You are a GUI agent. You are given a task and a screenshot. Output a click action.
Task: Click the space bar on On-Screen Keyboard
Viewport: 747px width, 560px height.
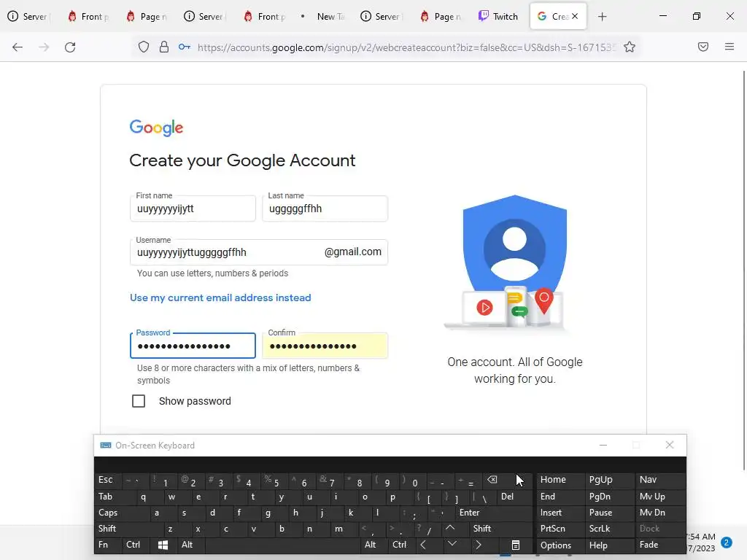coord(282,545)
